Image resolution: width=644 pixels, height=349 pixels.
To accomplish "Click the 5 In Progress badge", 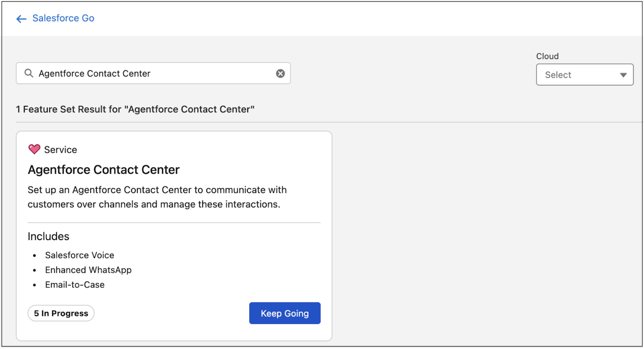I will (61, 313).
